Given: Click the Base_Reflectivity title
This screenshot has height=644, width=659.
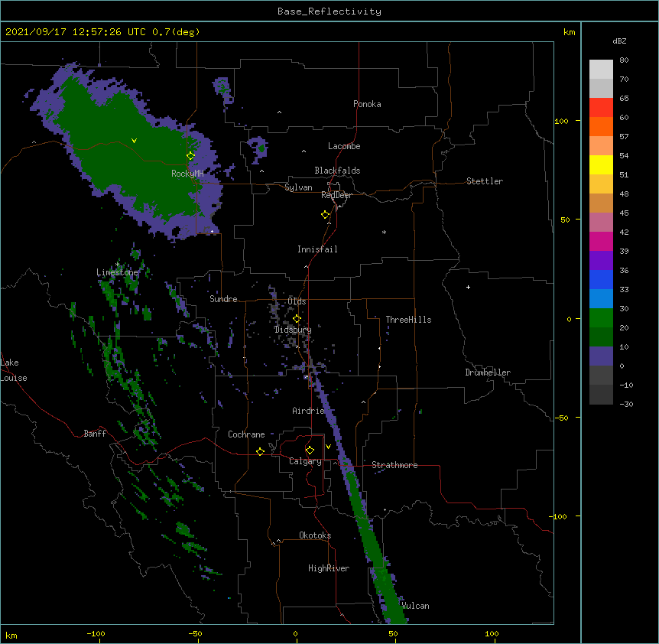Looking at the screenshot, I should pyautogui.click(x=329, y=11).
